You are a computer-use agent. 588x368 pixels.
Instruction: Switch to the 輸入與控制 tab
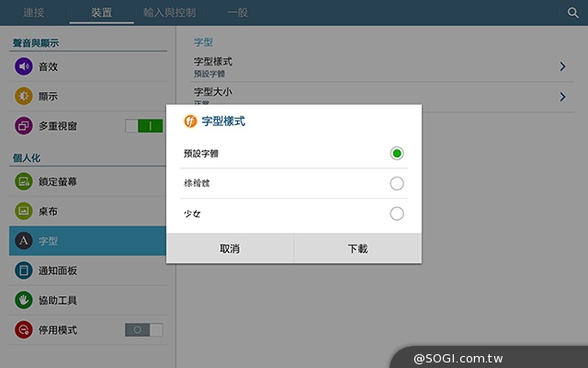[169, 13]
